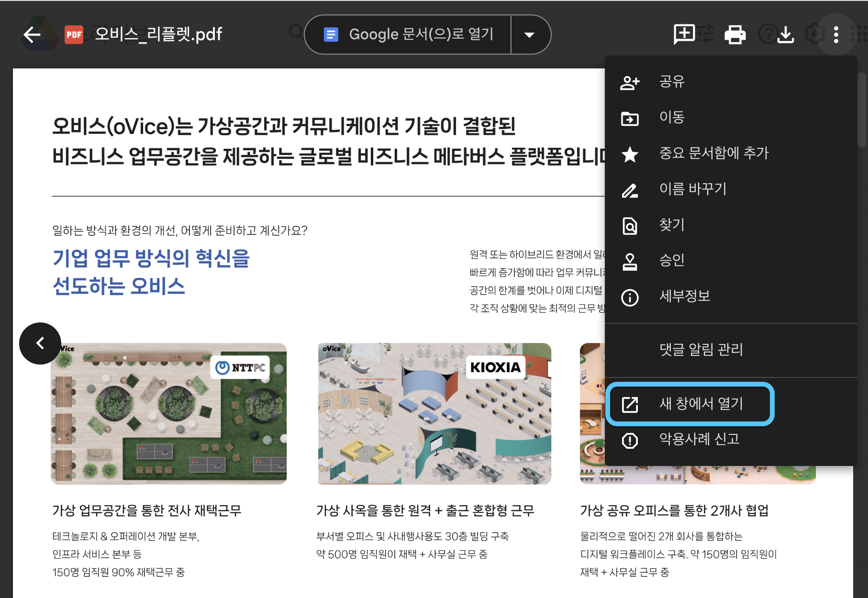Open the file with Google 문서(으)로 열기
Image resolution: width=868 pixels, height=598 pixels.
[408, 34]
